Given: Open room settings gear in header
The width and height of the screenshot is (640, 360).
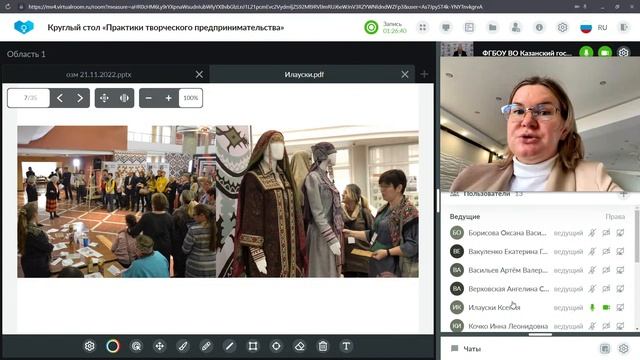Looking at the screenshot, I should point(562,27).
